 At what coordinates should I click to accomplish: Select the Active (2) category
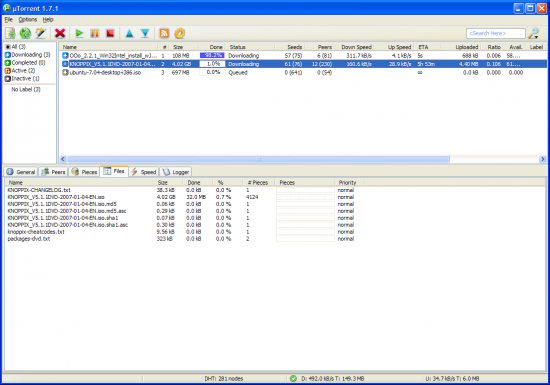pos(20,70)
